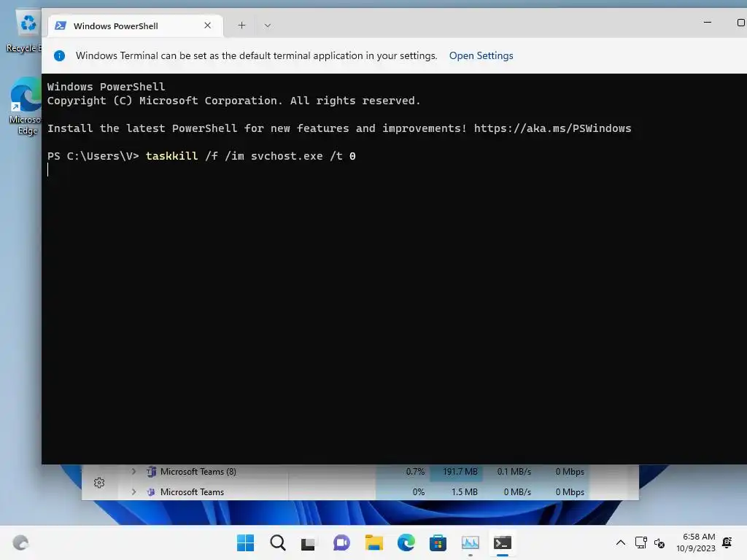Open Recycle Bin desktop icon

[x=25, y=31]
